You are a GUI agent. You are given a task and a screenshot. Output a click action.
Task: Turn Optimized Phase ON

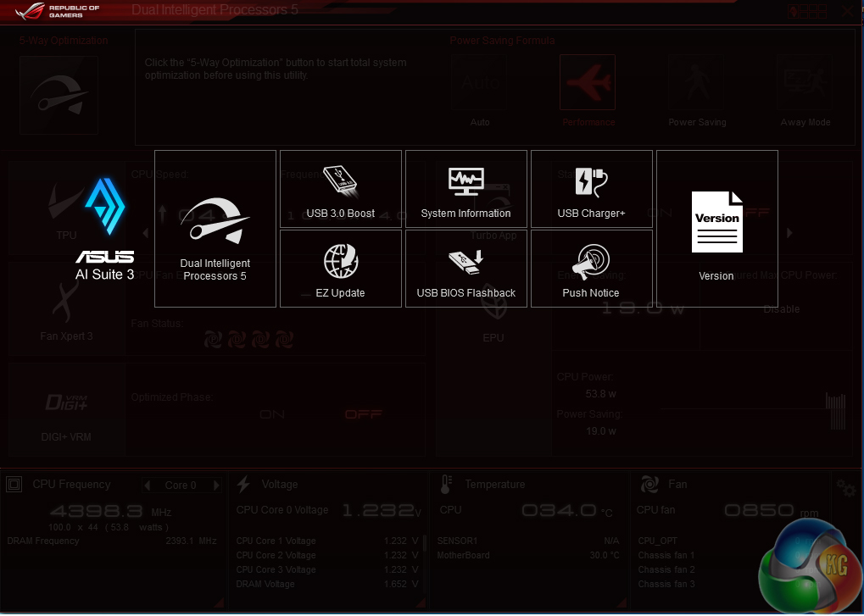coord(272,414)
